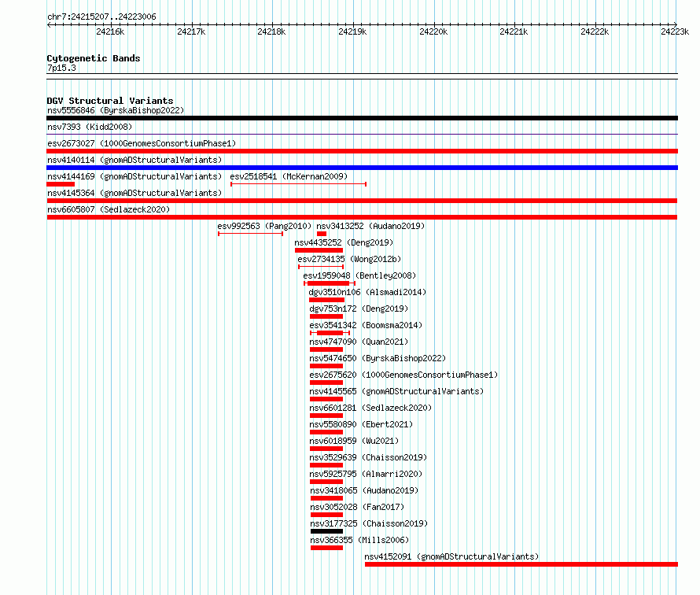Open esv992563 (Pang2010) variant label

pyautogui.click(x=264, y=226)
